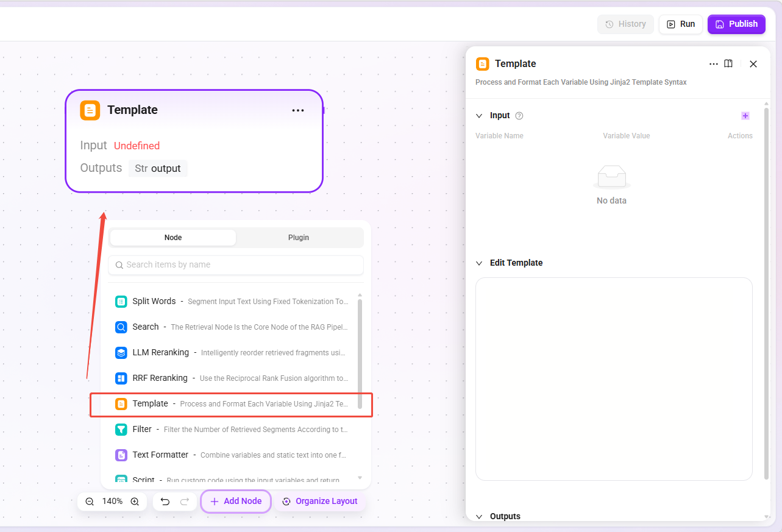782x532 pixels.
Task: Open the Template panel more options menu
Action: pyautogui.click(x=714, y=64)
